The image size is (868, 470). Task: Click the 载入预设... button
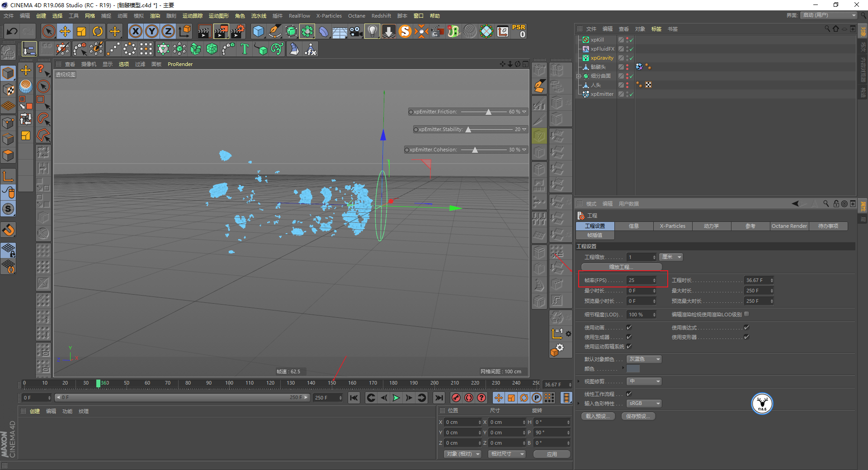point(598,416)
